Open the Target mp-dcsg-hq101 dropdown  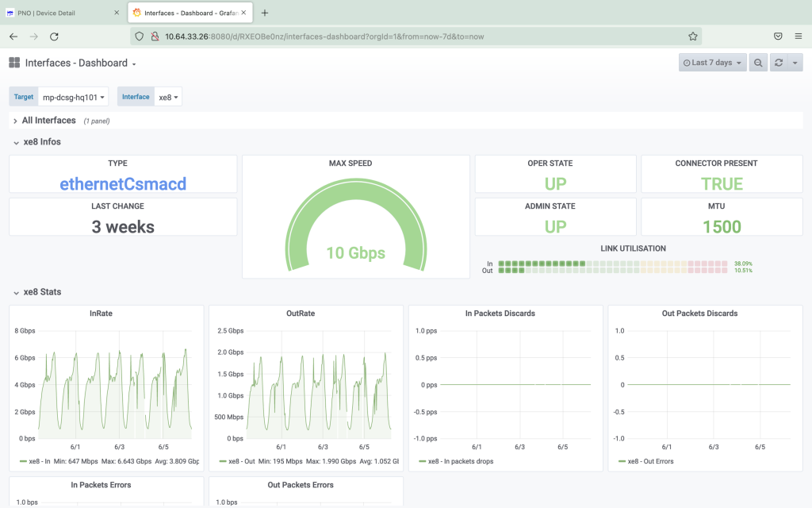pos(74,97)
